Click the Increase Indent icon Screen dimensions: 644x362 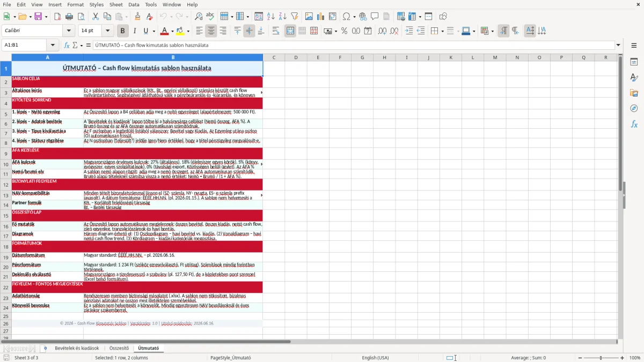[409, 31]
